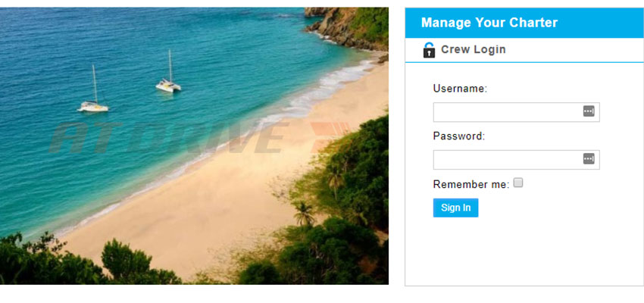The image size is (644, 303).
Task: Open the autofill icon in the Username field
Action: click(x=589, y=111)
